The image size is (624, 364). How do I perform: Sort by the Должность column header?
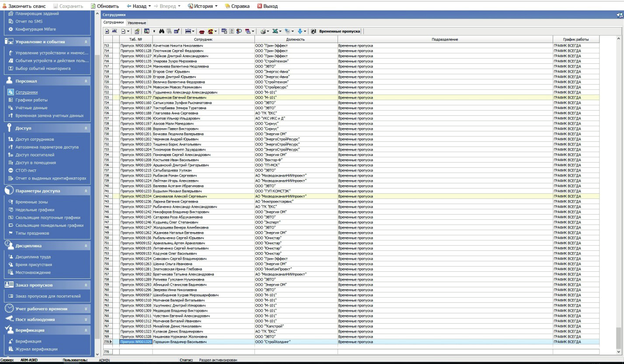[x=296, y=40]
